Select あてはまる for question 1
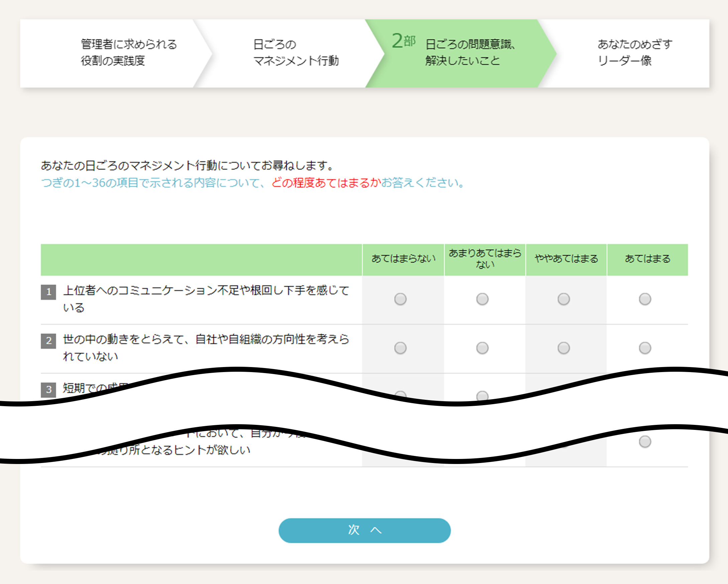728x584 pixels. pos(645,299)
